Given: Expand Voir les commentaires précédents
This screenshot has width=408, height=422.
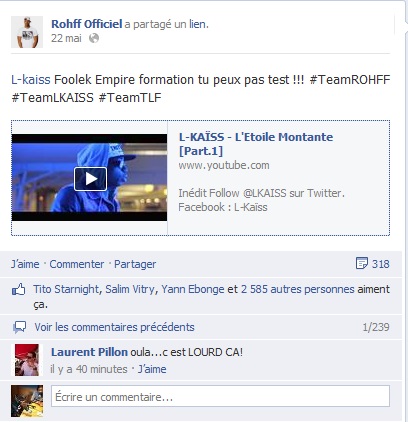Looking at the screenshot, I should [x=114, y=327].
